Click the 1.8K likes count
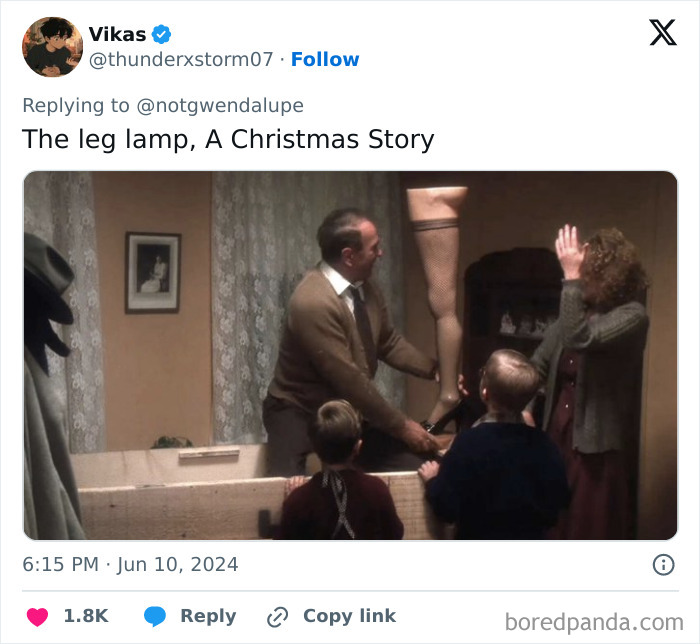This screenshot has height=644, width=700. (86, 616)
